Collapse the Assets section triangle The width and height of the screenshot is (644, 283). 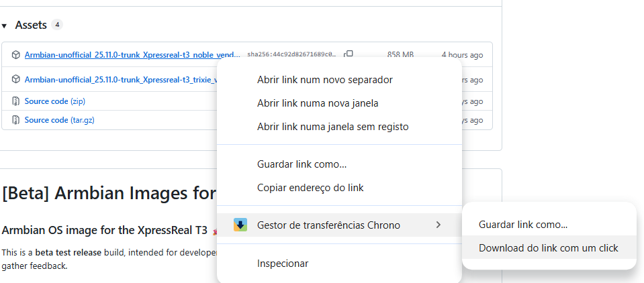(4, 26)
